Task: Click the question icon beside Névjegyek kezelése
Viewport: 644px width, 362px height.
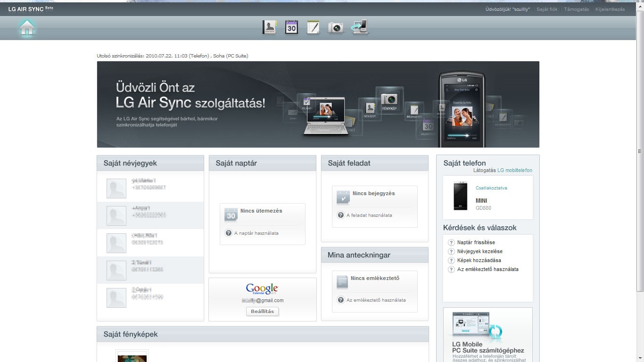Action: 451,252
